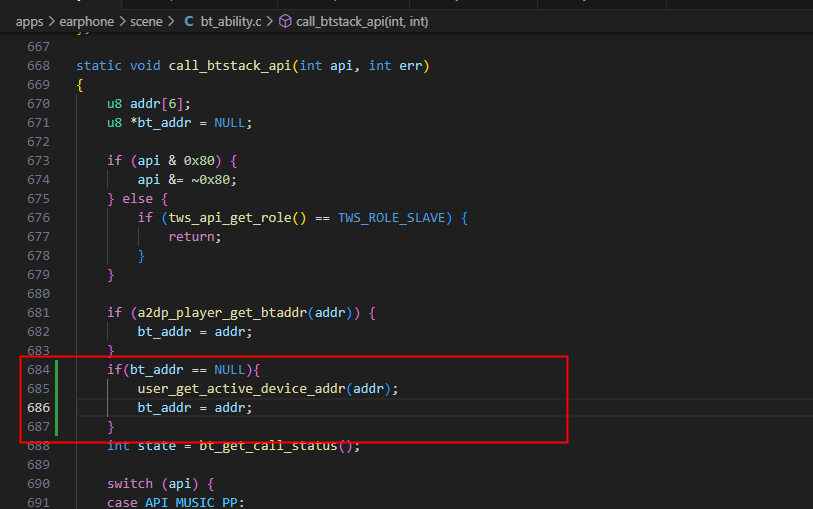The width and height of the screenshot is (813, 509).
Task: Open call_btstack_api(int, int) breadcrumb symbol
Action: pos(362,22)
